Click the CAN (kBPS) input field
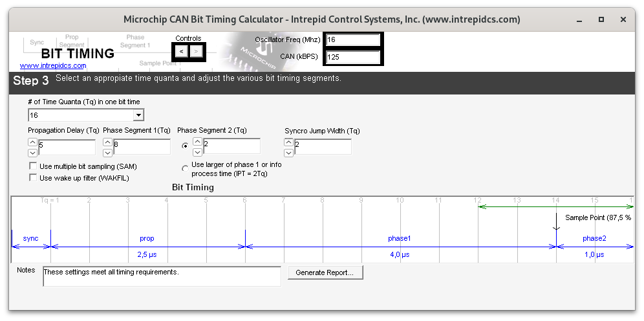 352,57
